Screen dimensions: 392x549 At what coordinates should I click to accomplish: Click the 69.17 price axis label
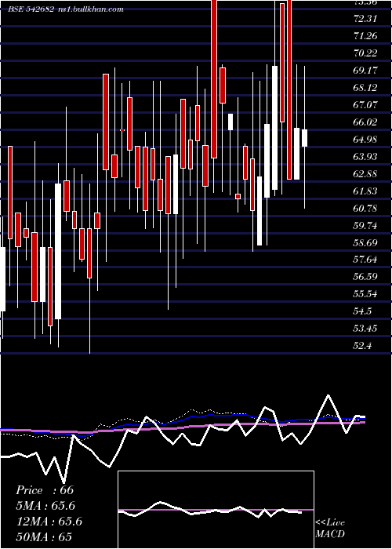(366, 71)
